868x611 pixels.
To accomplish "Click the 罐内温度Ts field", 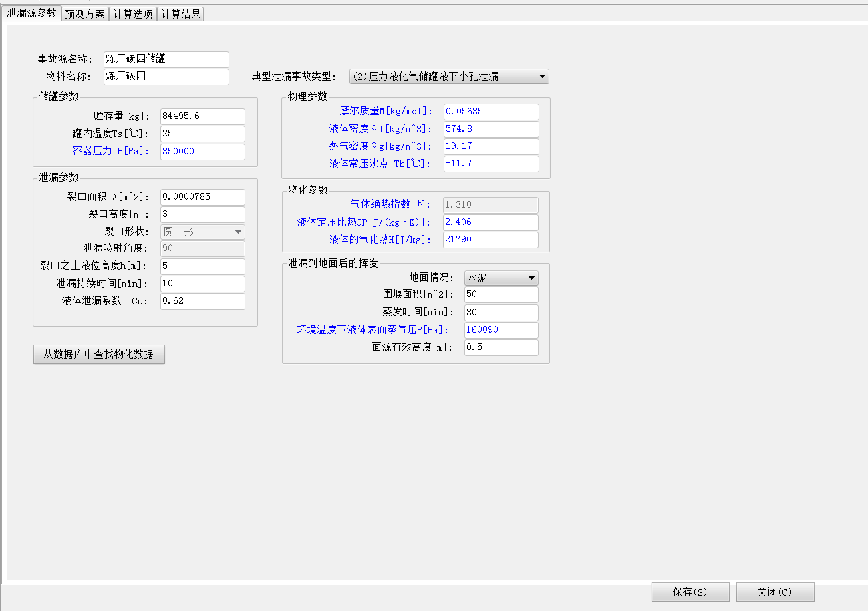I will pyautogui.click(x=202, y=134).
